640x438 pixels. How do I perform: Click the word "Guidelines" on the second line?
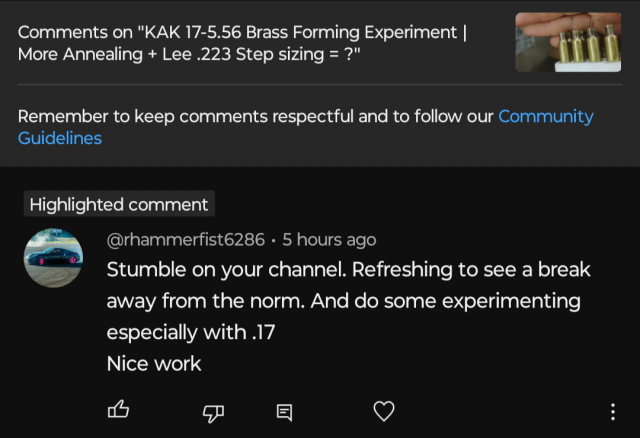tap(60, 138)
